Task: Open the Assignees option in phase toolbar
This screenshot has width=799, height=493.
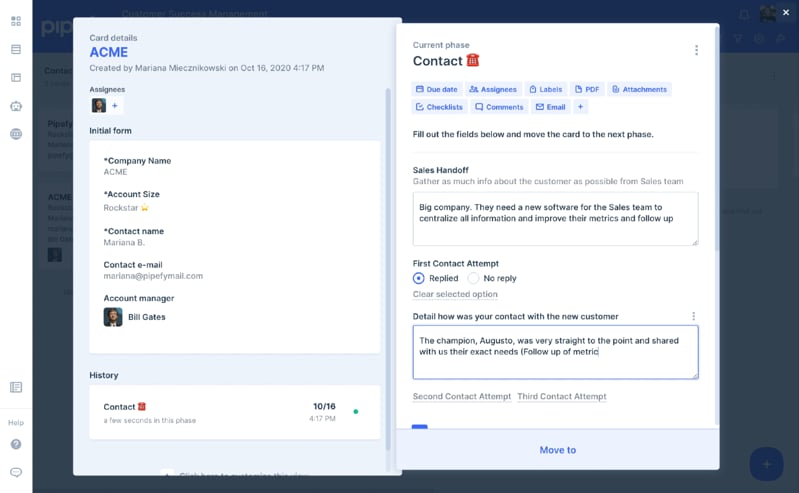Action: (x=493, y=89)
